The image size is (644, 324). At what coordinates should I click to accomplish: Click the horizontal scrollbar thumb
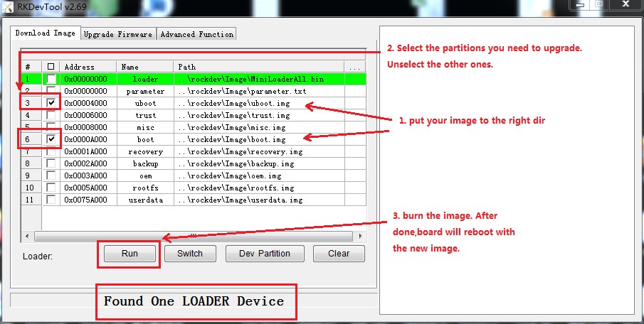pyautogui.click(x=193, y=236)
